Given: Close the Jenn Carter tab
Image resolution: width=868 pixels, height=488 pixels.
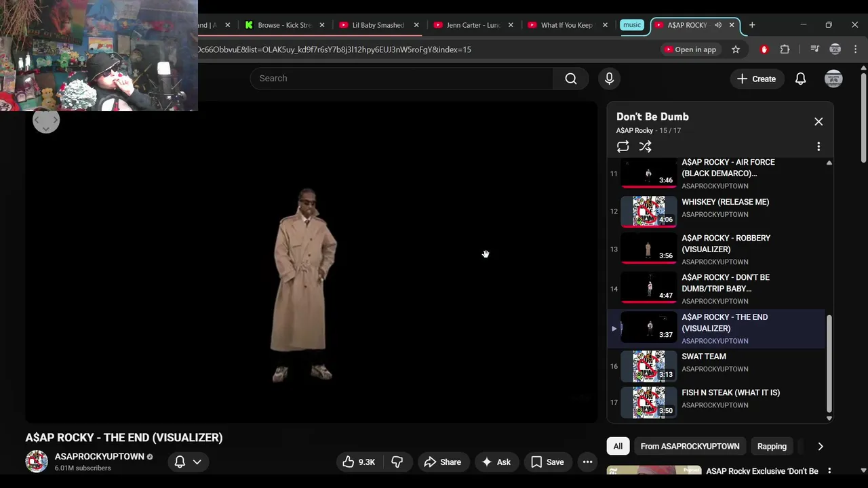Looking at the screenshot, I should point(511,25).
